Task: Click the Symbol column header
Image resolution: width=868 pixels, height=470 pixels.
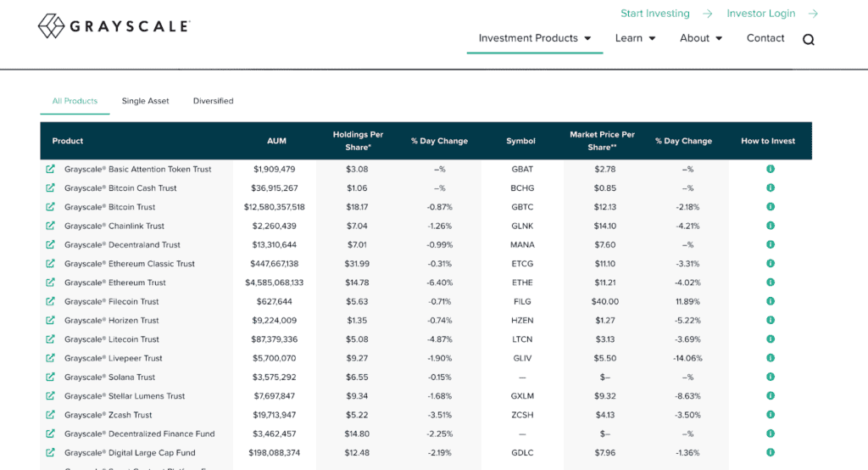Action: pos(520,141)
